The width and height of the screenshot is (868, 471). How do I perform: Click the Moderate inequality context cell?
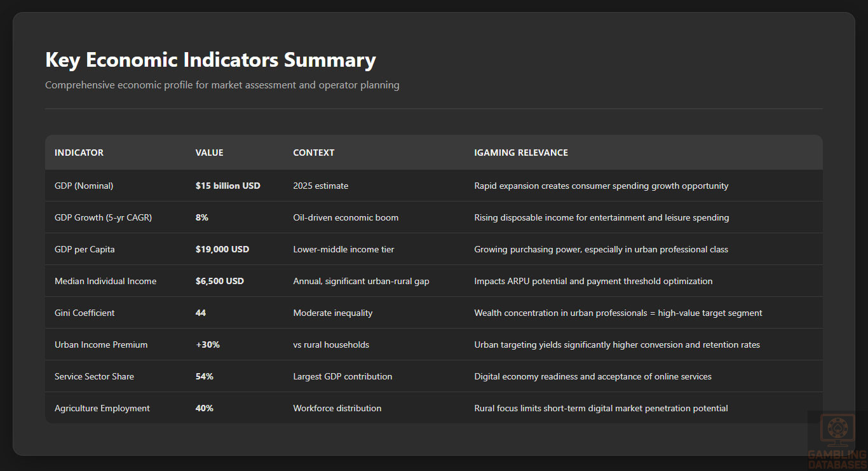[332, 313]
